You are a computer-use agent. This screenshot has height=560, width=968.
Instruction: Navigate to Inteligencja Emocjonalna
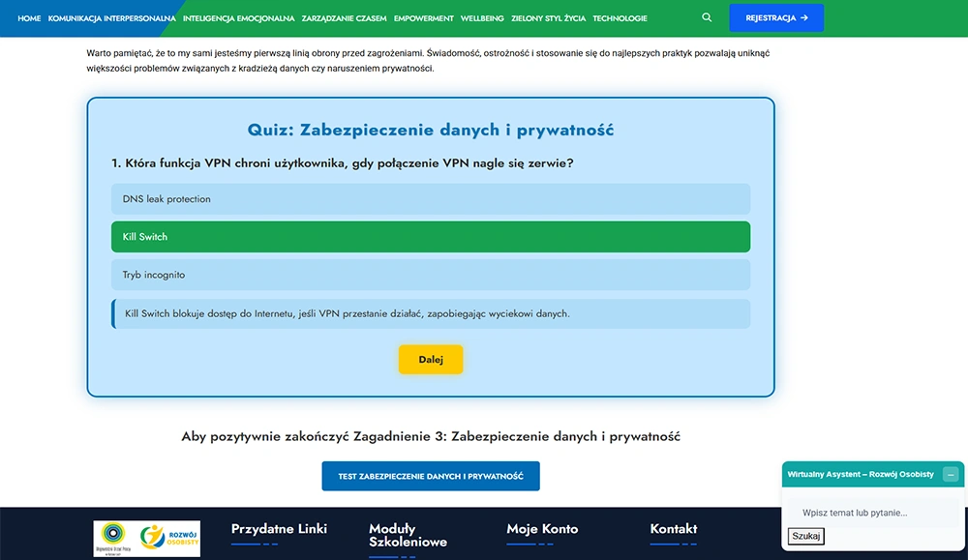tap(239, 18)
